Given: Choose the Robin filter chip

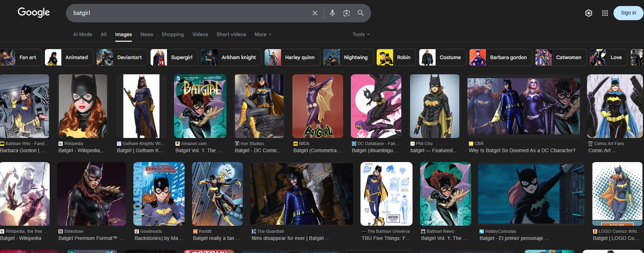Looking at the screenshot, I should (396, 57).
